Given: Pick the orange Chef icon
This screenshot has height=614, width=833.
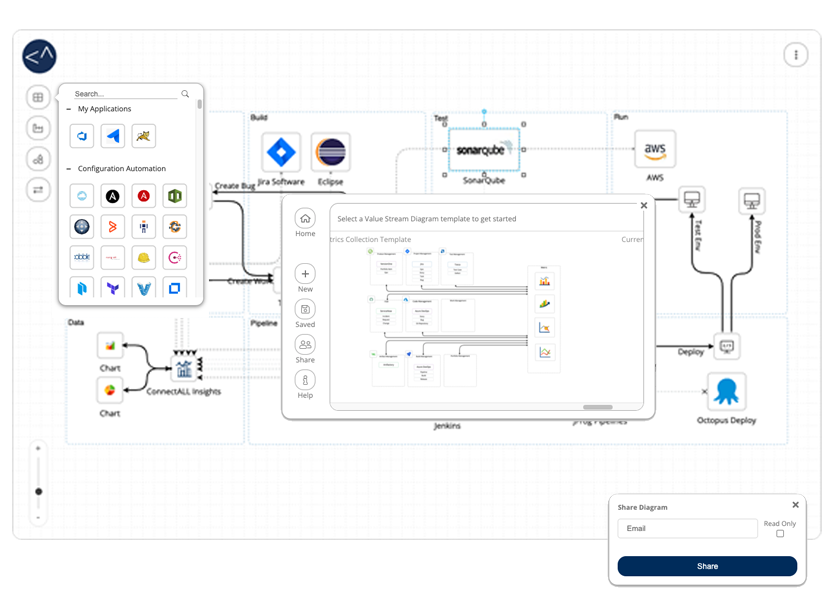Looking at the screenshot, I should (174, 227).
